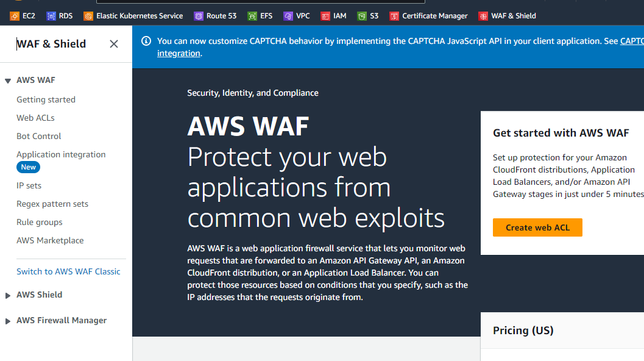Click 'Get started with AWS WAF' heading
Viewport: 644px width, 361px height.
coord(561,133)
